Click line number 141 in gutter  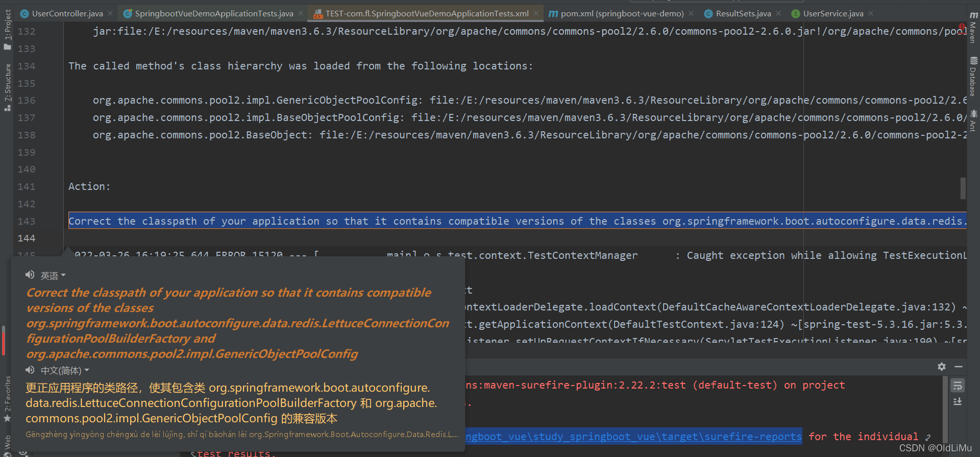pos(27,187)
